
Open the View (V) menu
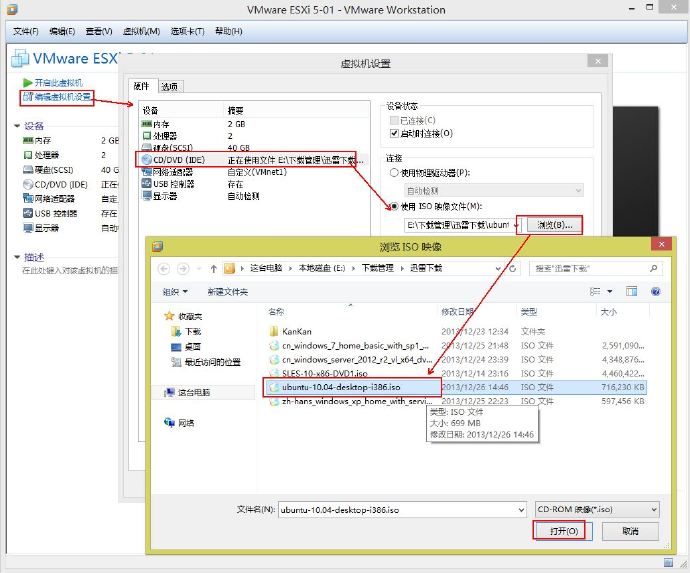99,31
